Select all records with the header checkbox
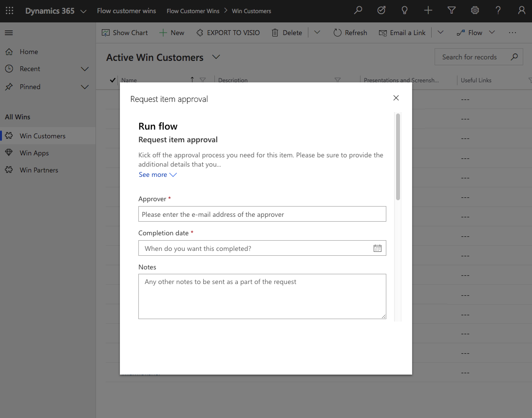 coord(112,80)
